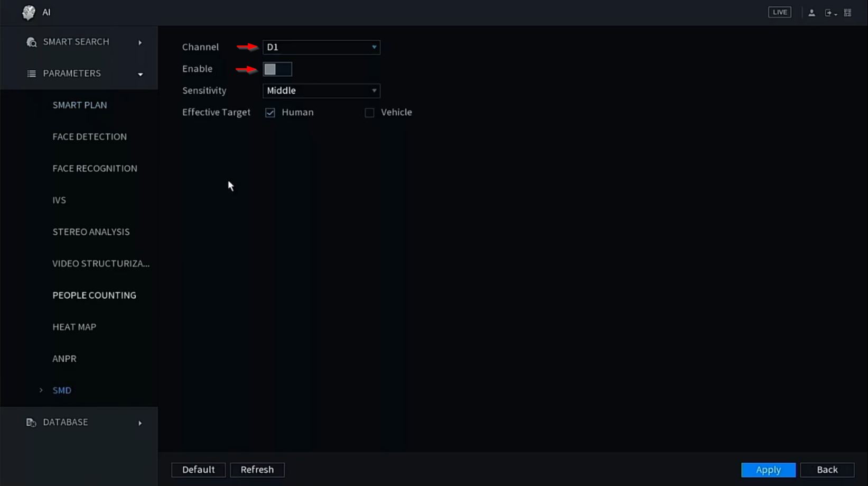Click the Default button
This screenshot has width=868, height=486.
pos(199,470)
